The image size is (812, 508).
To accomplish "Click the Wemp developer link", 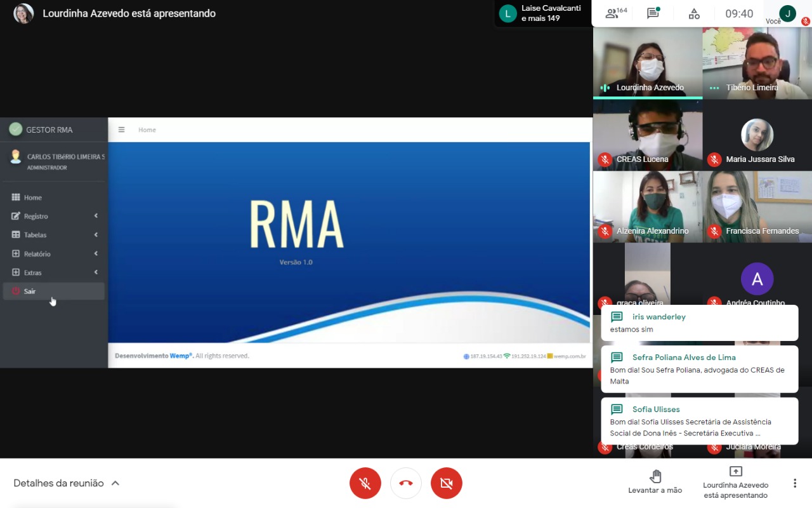I will tap(180, 356).
